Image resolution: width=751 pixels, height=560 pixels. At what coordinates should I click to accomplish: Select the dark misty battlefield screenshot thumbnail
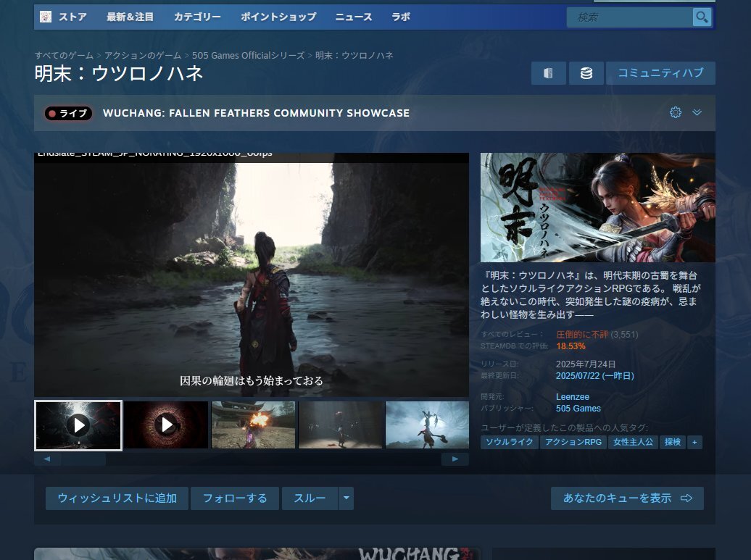click(341, 425)
